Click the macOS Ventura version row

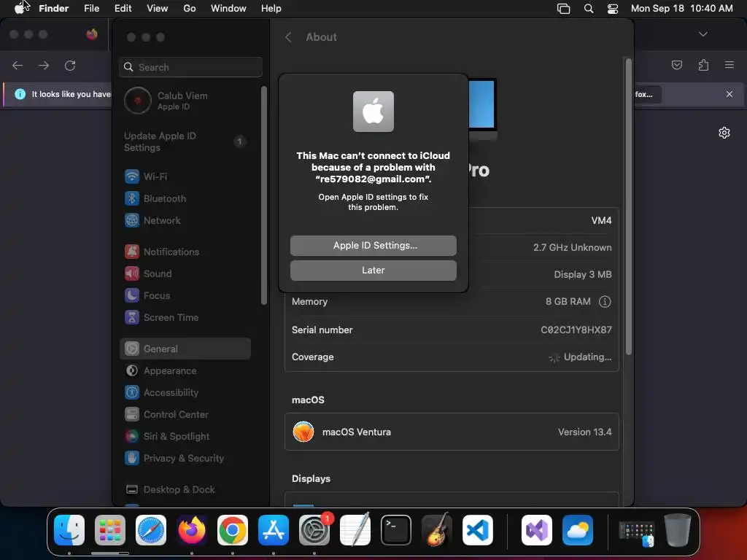coord(452,432)
